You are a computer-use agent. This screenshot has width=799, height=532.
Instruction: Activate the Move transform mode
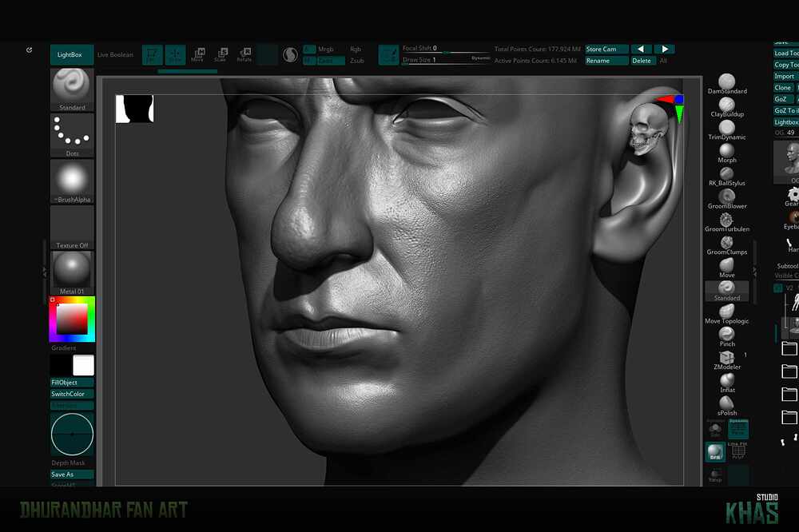[x=197, y=54]
